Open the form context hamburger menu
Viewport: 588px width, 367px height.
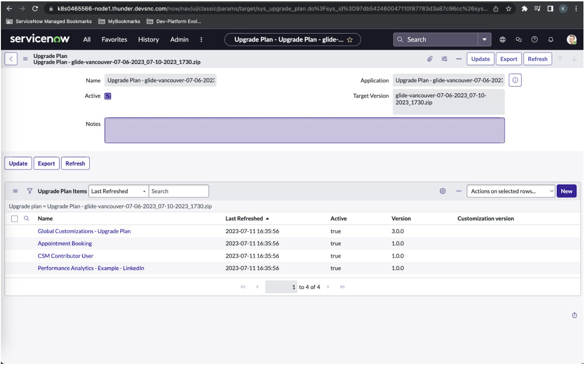tap(26, 59)
